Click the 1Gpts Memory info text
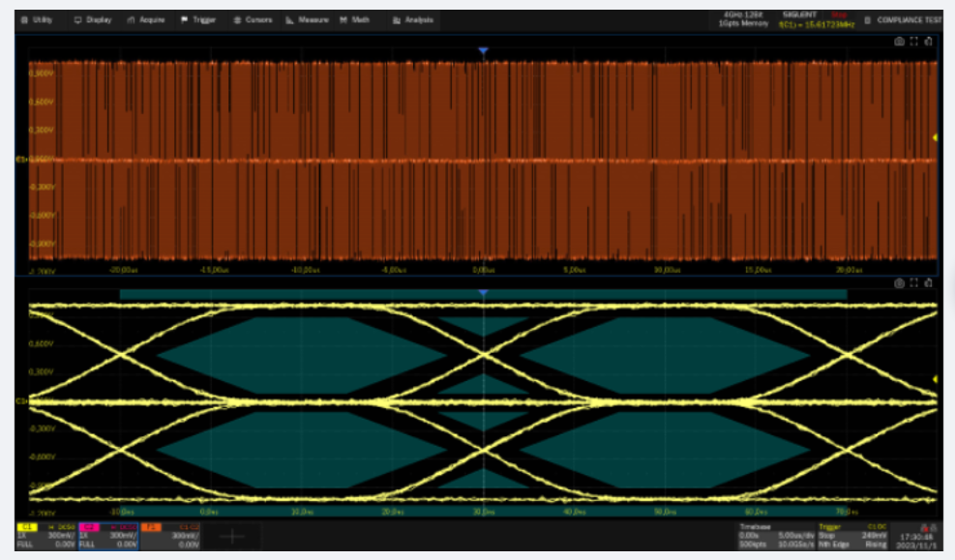Viewport: 955px width, 560px height. (743, 24)
